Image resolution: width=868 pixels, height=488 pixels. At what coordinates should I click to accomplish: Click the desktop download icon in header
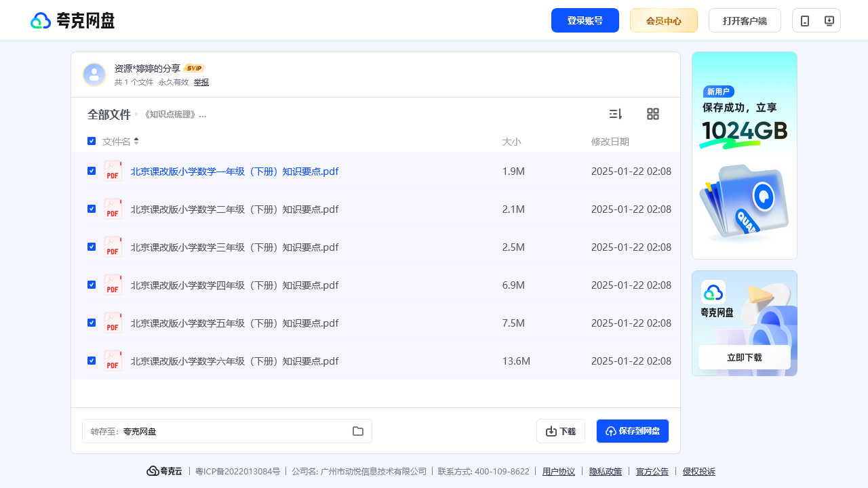829,20
